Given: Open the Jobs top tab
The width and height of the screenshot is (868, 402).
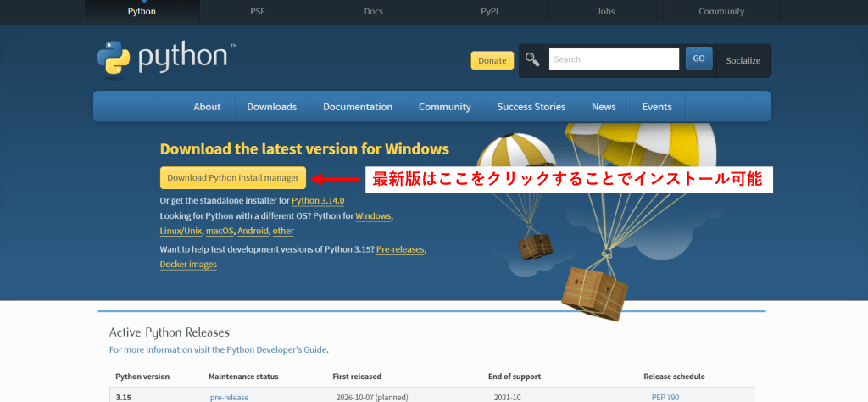Looking at the screenshot, I should [605, 12].
